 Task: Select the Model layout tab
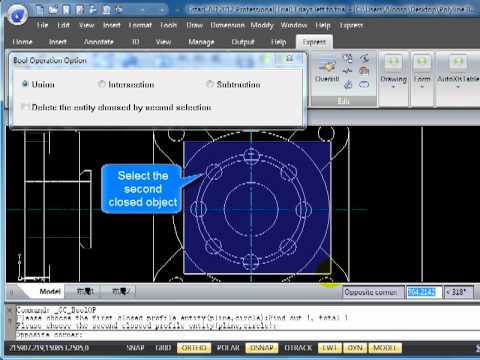[x=50, y=292]
